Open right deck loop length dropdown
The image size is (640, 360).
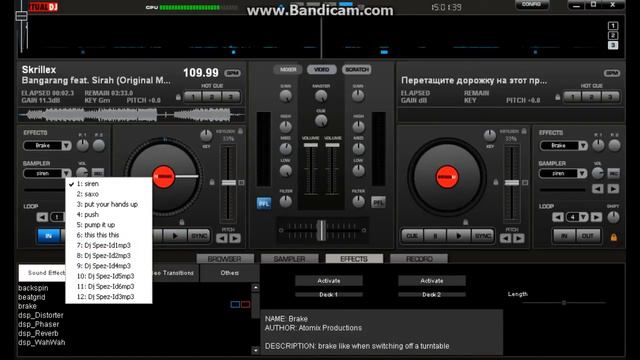click(584, 217)
